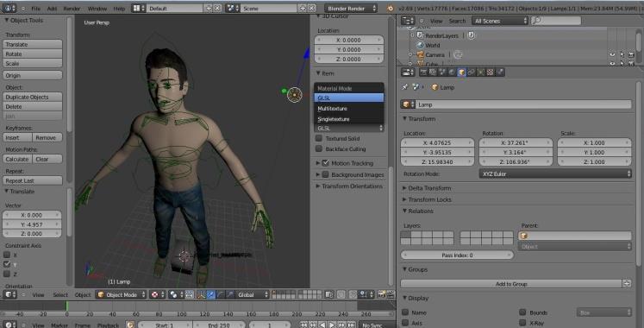The width and height of the screenshot is (644, 328).
Task: Click the pin icon beside Lamp breadcrumb
Action: pyautogui.click(x=405, y=87)
